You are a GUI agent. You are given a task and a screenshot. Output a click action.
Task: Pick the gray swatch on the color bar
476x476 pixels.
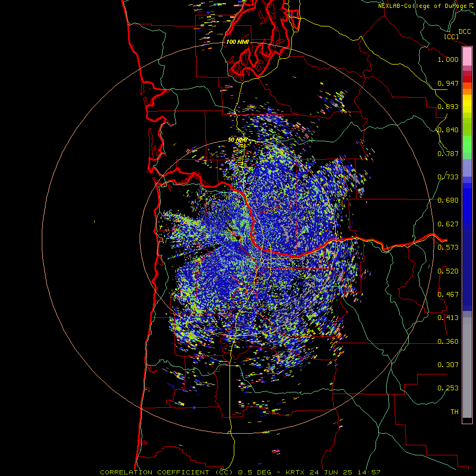467,368
